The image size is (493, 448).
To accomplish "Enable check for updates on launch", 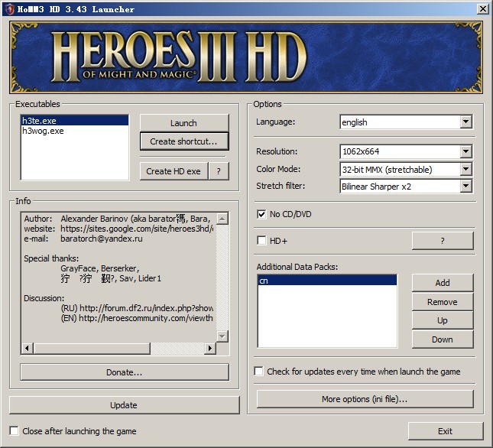I will click(259, 372).
